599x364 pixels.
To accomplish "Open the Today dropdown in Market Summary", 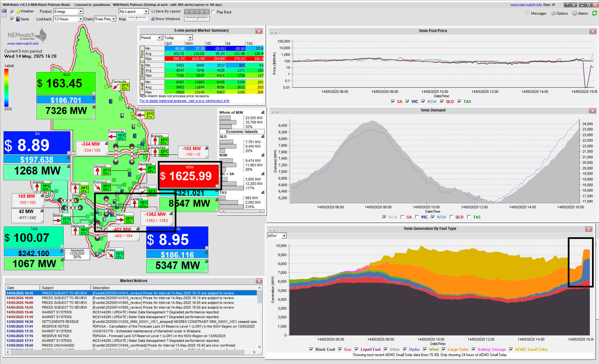I will tap(178, 38).
